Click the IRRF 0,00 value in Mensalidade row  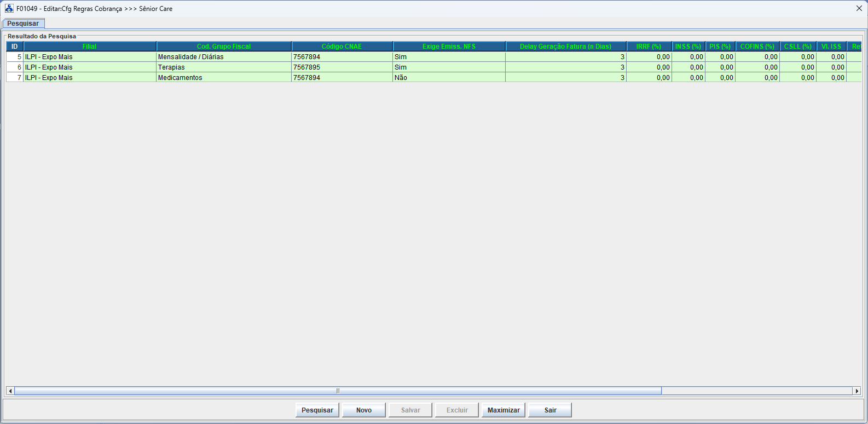[649, 57]
